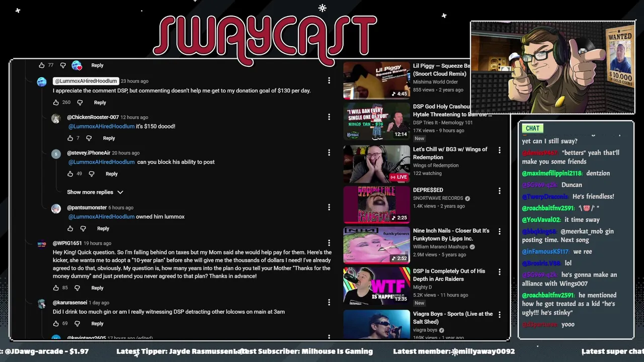This screenshot has height=362, width=644.
Task: Open more options for Viagra Boys video
Action: click(500, 315)
